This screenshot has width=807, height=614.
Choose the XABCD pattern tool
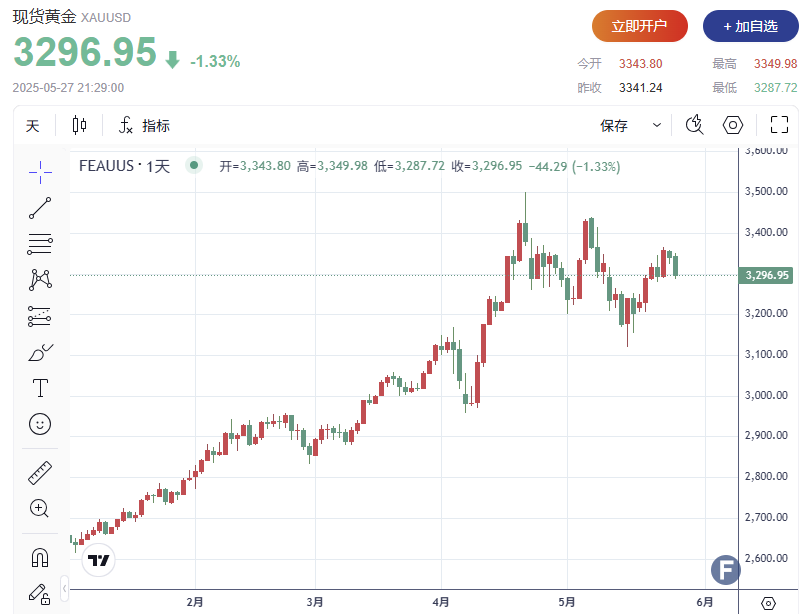(40, 279)
